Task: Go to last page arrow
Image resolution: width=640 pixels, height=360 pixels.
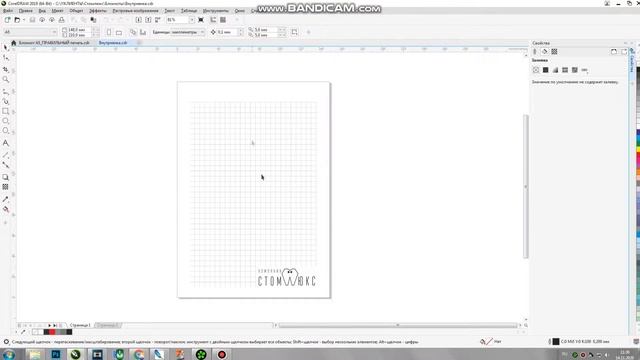Action: (55, 325)
